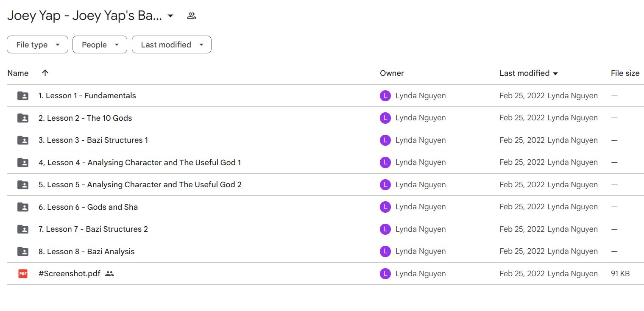Click folder icon of Lesson 5 row
Viewport: 644px width, 311px height.
tap(23, 185)
